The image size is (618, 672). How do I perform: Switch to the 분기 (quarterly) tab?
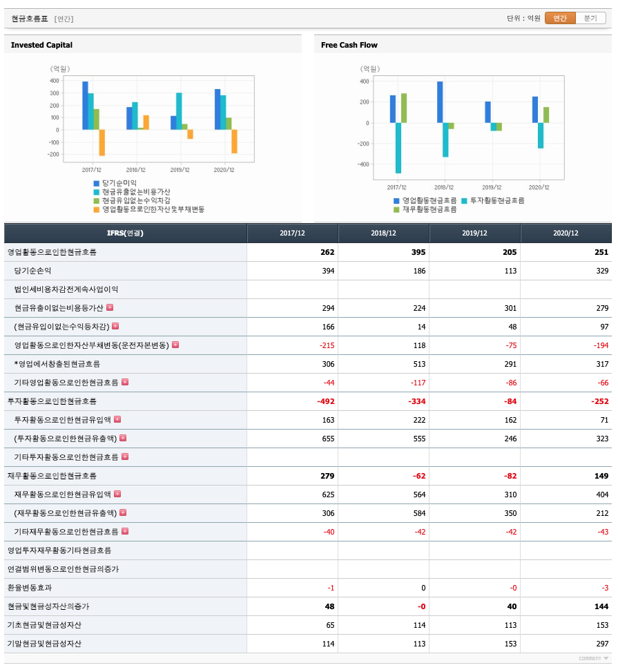point(590,18)
